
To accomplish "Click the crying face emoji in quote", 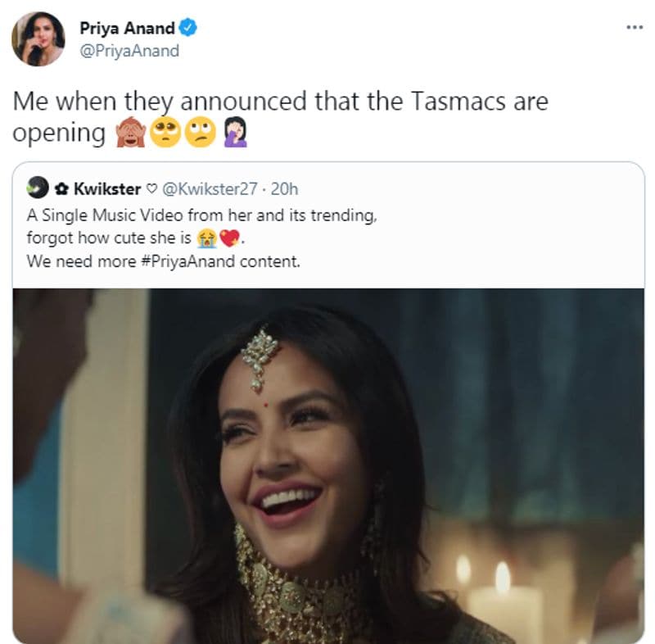I will point(207,238).
